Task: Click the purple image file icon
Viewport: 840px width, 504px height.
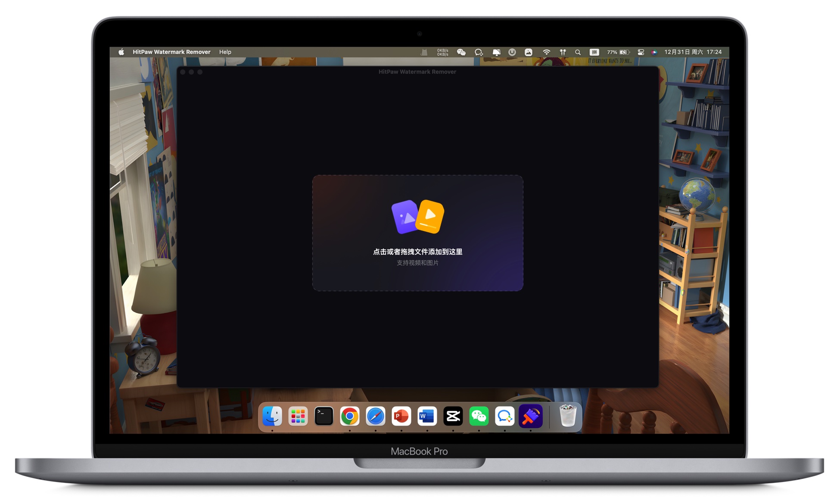Action: point(404,217)
